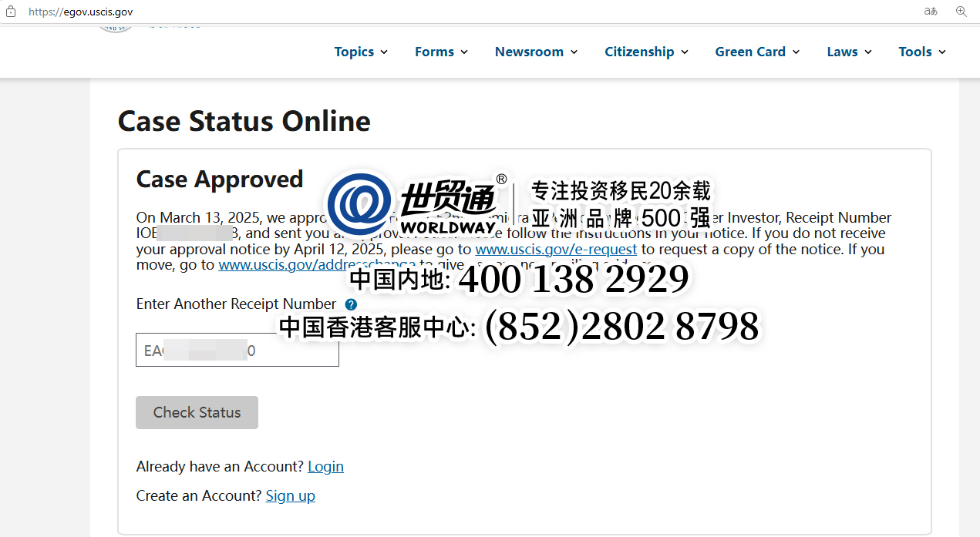Follow the Login link
This screenshot has height=537, width=980.
point(325,467)
